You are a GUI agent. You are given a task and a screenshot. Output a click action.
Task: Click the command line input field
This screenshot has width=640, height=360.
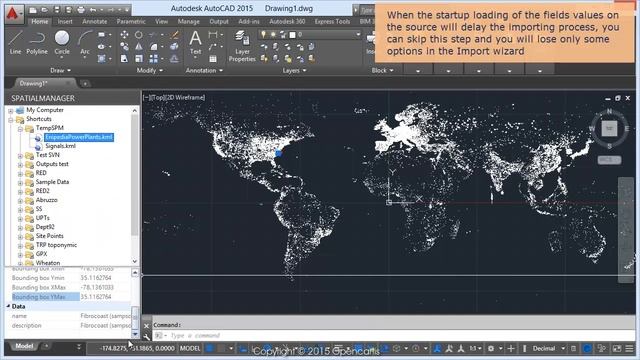coord(392,336)
